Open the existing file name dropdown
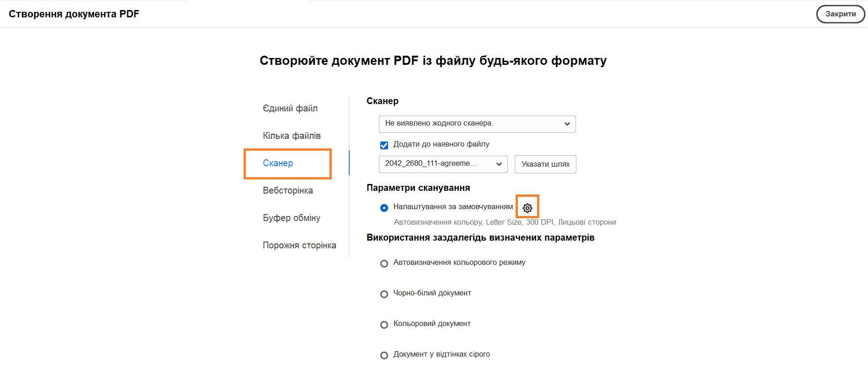868x368 pixels. [443, 164]
